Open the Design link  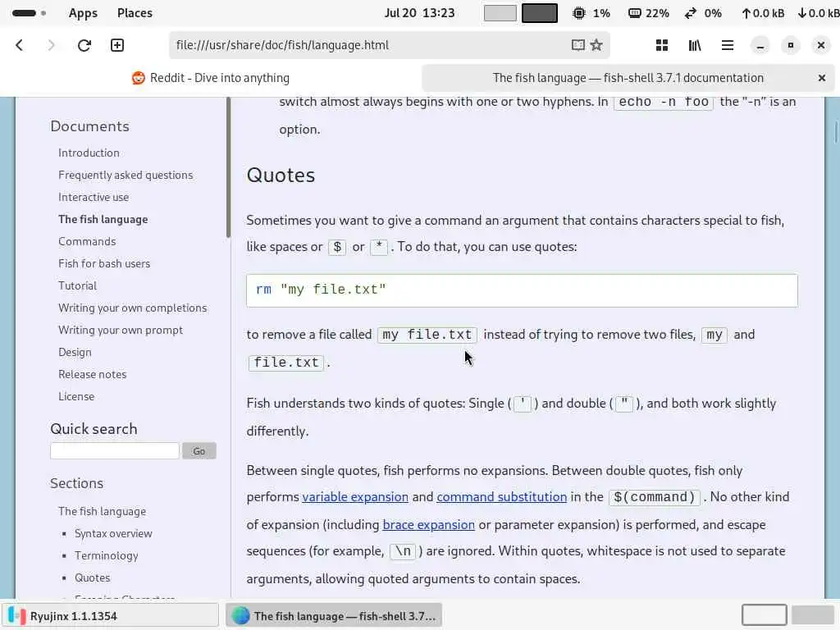click(75, 353)
